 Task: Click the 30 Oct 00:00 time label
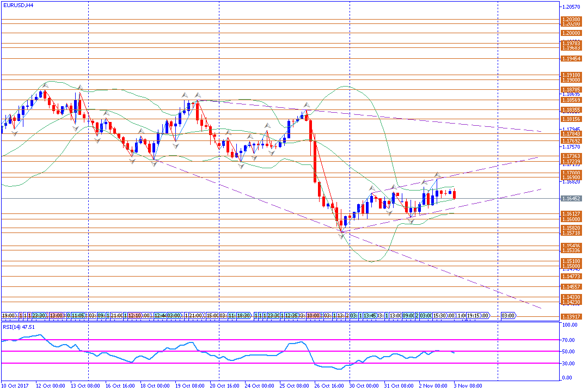pos(364,385)
